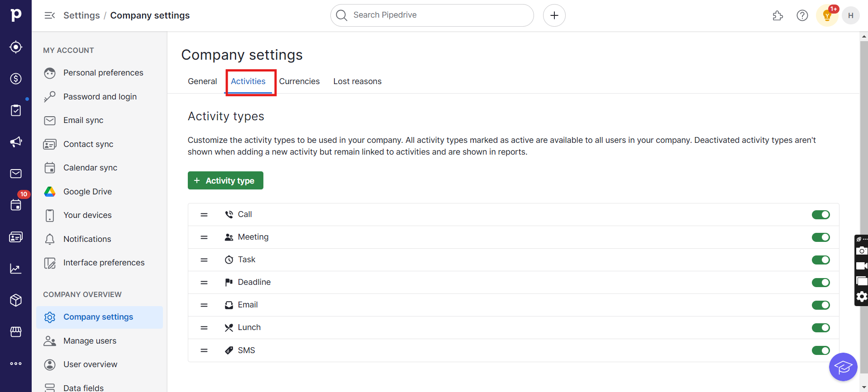Open the Currencies tab
Screen dimensions: 868x392
tap(299, 81)
